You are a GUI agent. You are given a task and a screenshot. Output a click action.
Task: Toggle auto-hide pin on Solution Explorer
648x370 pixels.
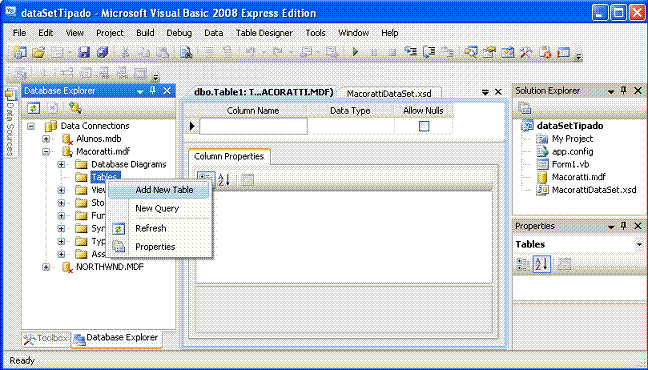pyautogui.click(x=624, y=91)
